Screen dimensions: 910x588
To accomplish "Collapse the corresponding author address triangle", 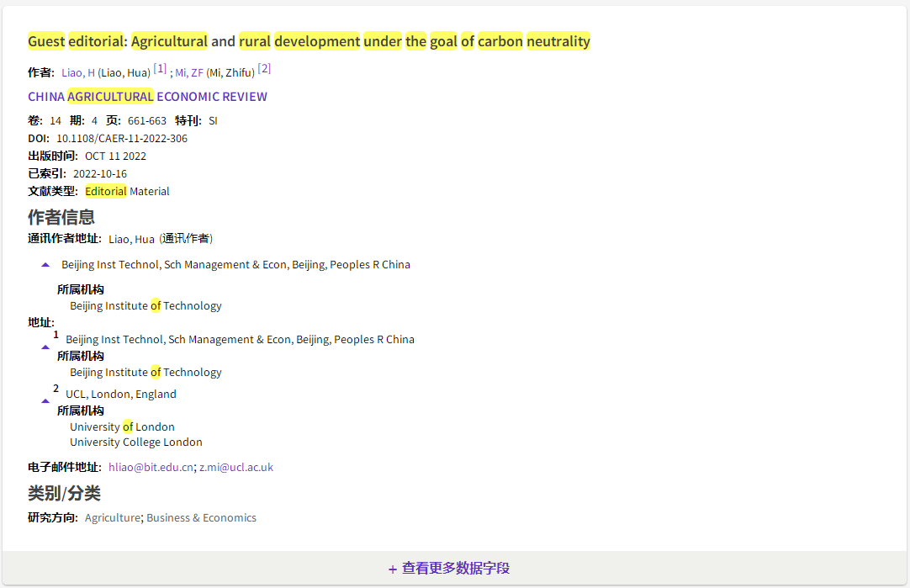I will [x=45, y=265].
